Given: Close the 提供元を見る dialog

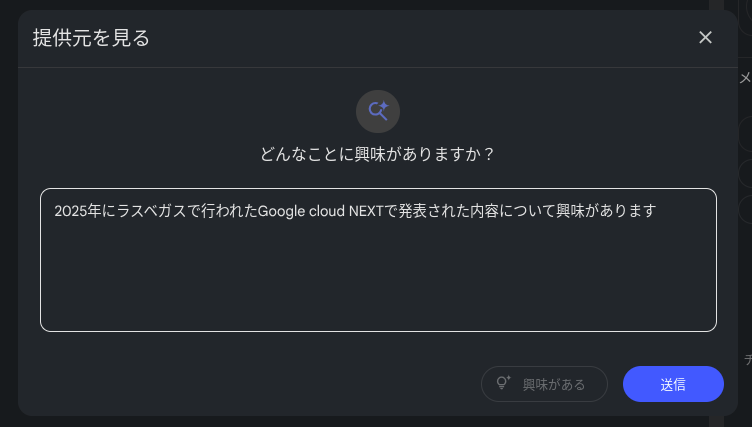Looking at the screenshot, I should [x=705, y=37].
